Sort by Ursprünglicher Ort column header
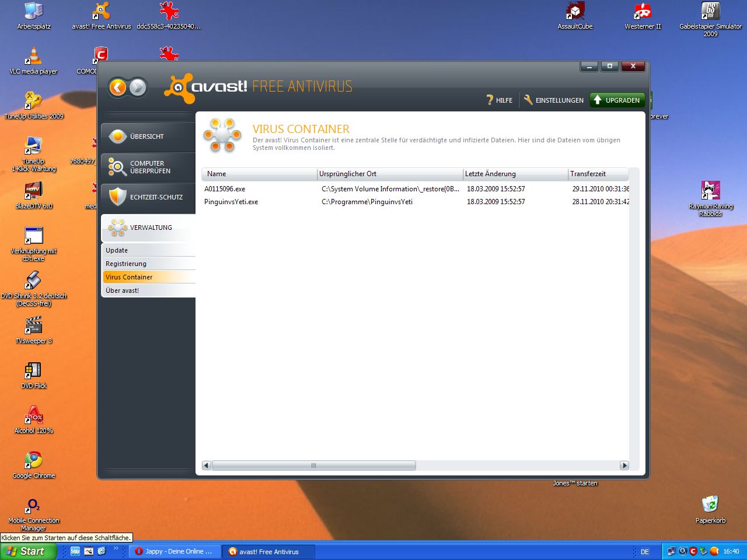 (x=390, y=174)
